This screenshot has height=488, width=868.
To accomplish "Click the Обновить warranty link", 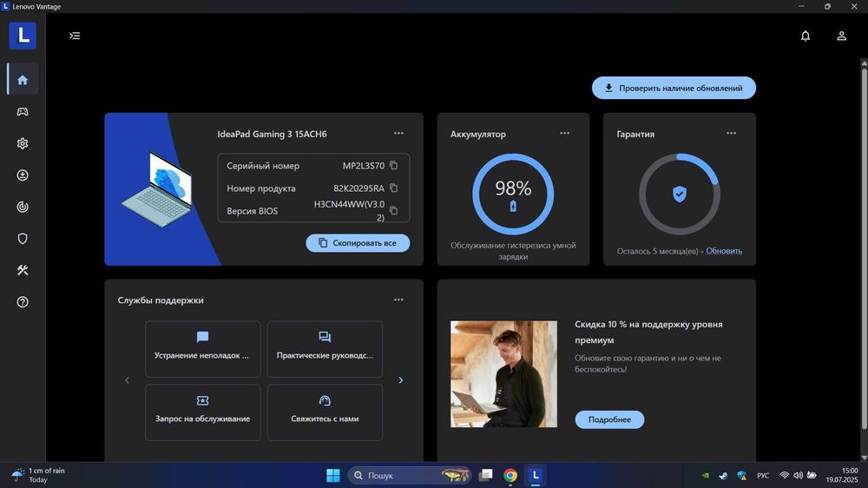I will [x=724, y=251].
